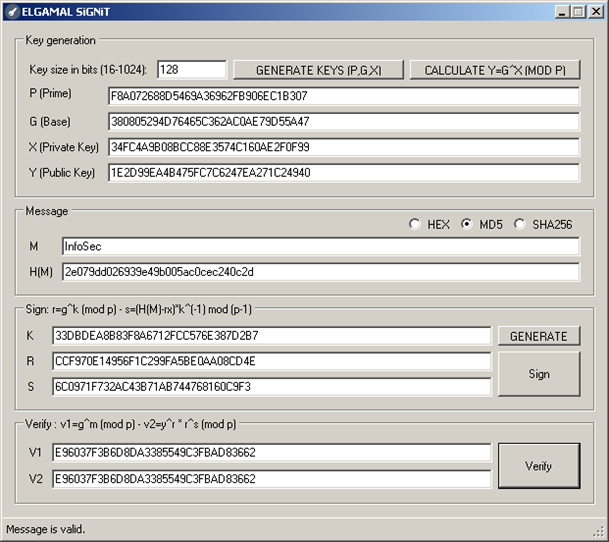Click the Y (Public Key) field
Screen dimensions: 609x542
point(343,173)
